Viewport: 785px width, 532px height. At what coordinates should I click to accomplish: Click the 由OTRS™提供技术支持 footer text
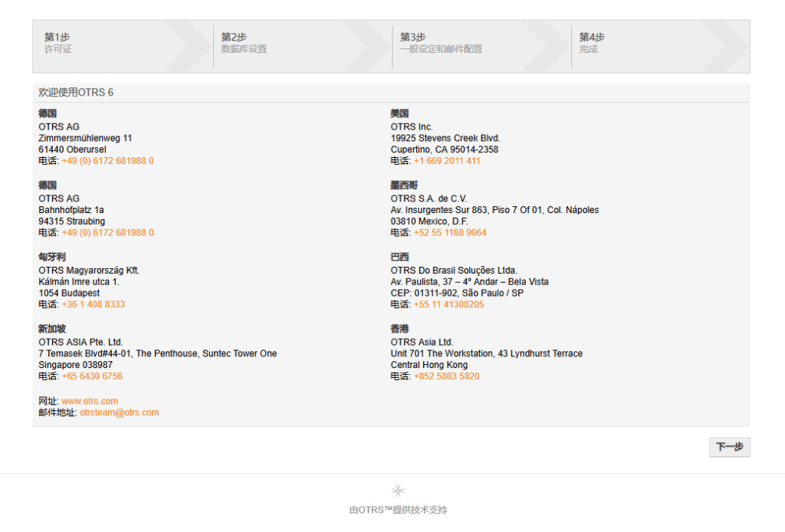click(x=398, y=510)
